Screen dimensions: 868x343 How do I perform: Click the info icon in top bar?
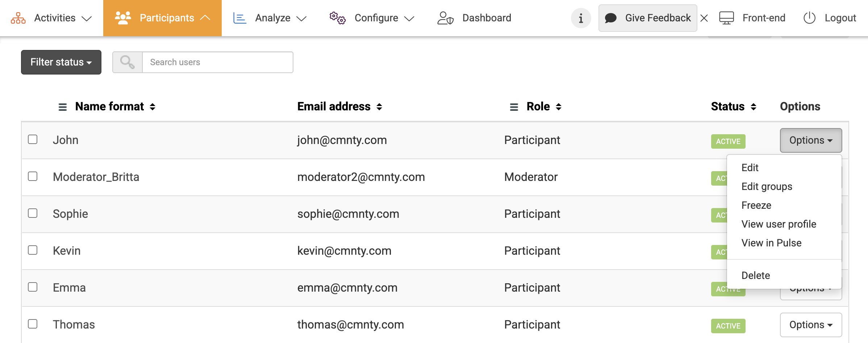581,18
